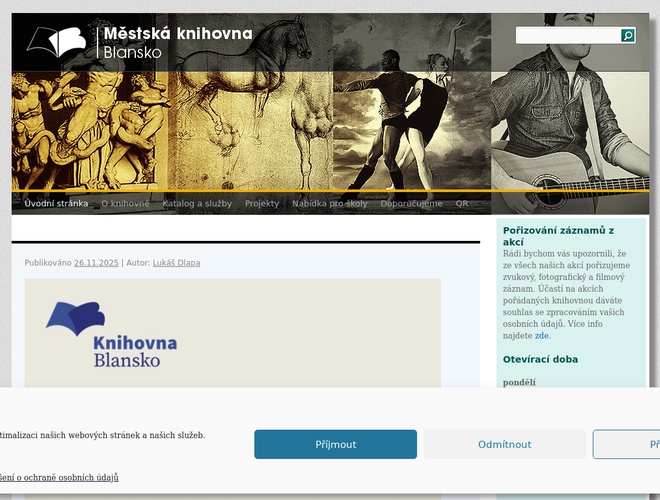
Task: Open the personal data protection statement link
Action: click(x=59, y=478)
